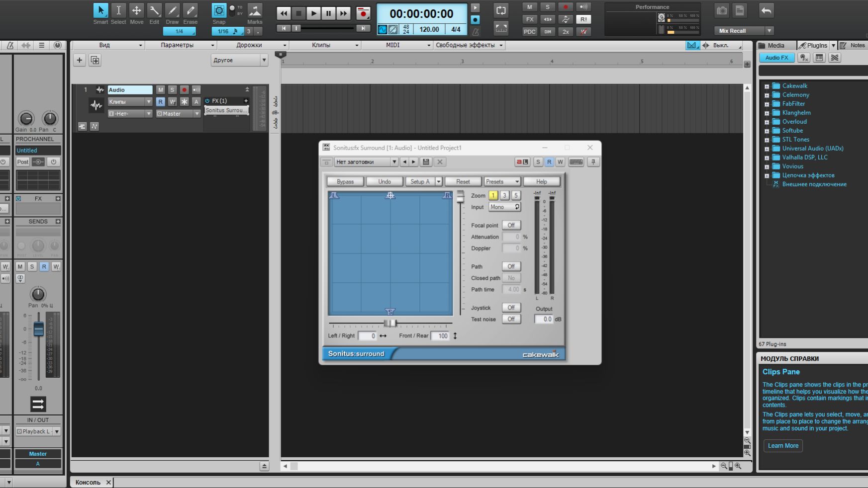
Task: Select the Draw pencil tool
Action: pyautogui.click(x=172, y=10)
